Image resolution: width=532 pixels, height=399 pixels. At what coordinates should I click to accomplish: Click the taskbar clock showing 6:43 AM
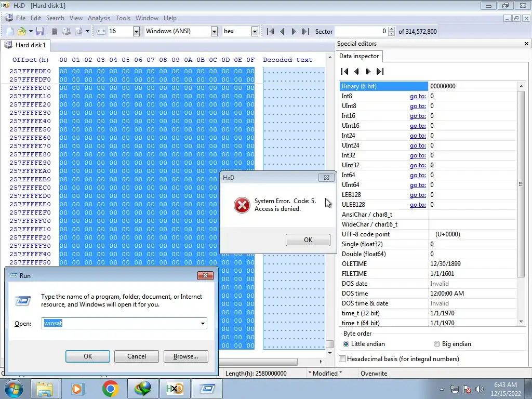[505, 389]
